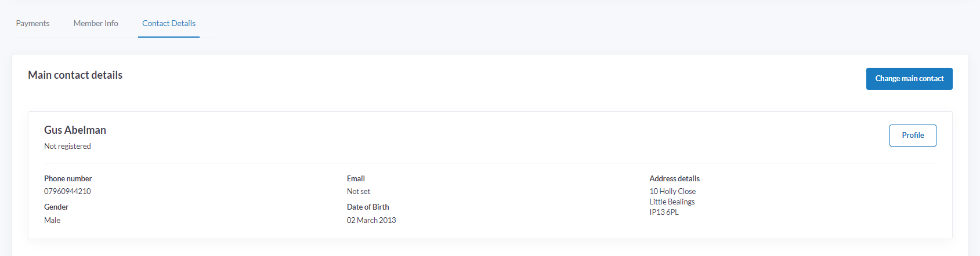Switch to the Member Info tab

pyautogui.click(x=96, y=23)
